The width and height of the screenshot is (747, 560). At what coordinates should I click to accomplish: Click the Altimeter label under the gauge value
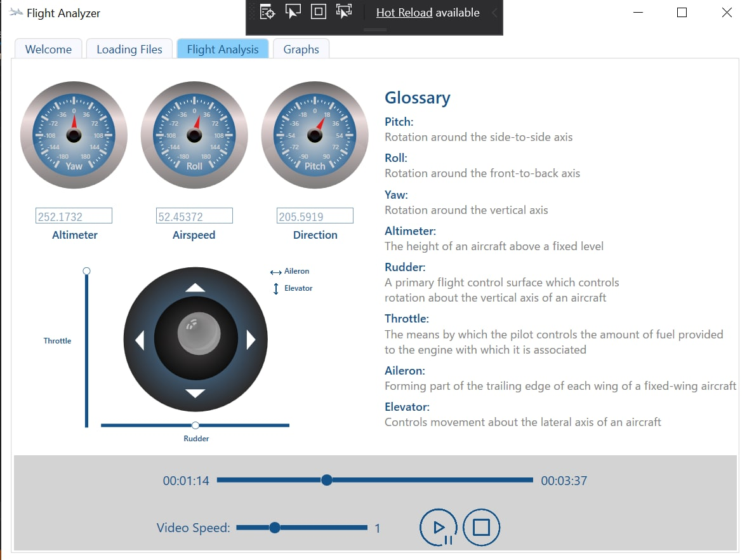[x=74, y=235]
